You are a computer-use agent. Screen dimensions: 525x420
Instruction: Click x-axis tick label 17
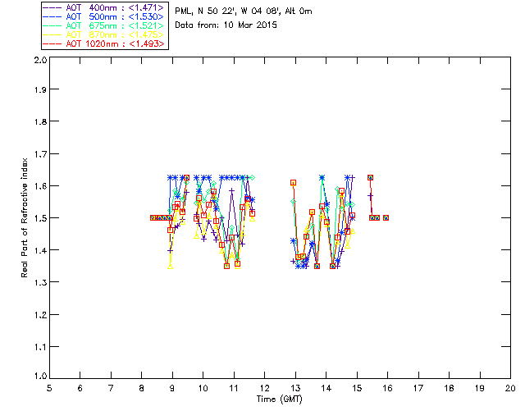418,388
